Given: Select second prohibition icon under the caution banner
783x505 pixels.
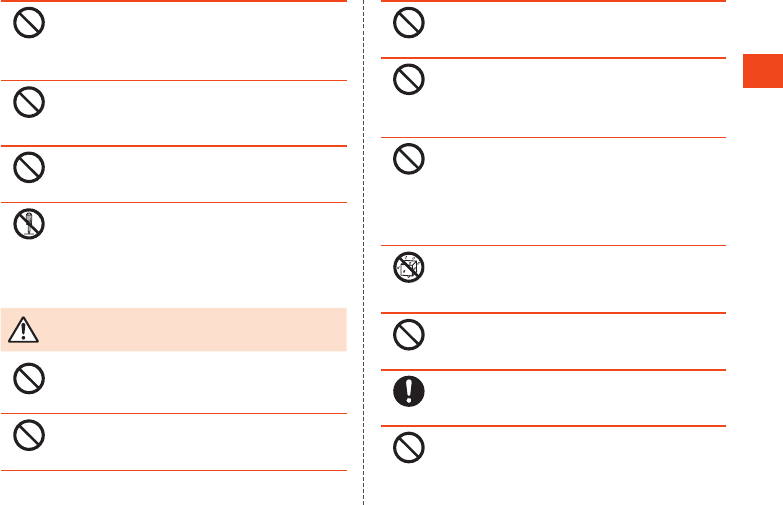Looking at the screenshot, I should click(29, 435).
